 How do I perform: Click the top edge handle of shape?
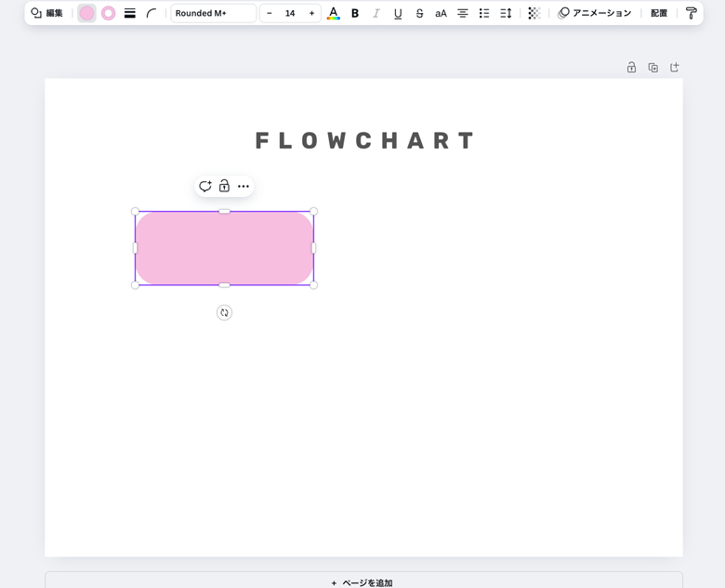pos(224,211)
